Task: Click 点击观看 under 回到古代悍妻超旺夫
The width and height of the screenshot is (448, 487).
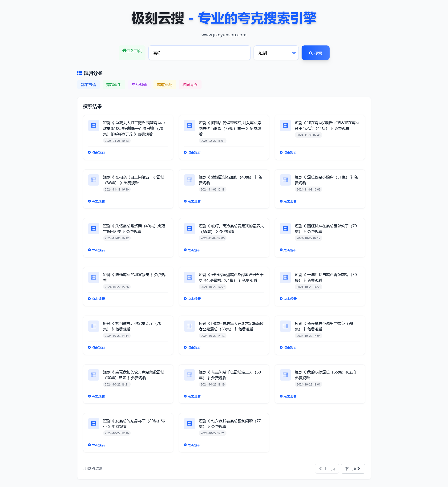Action: [x=192, y=153]
